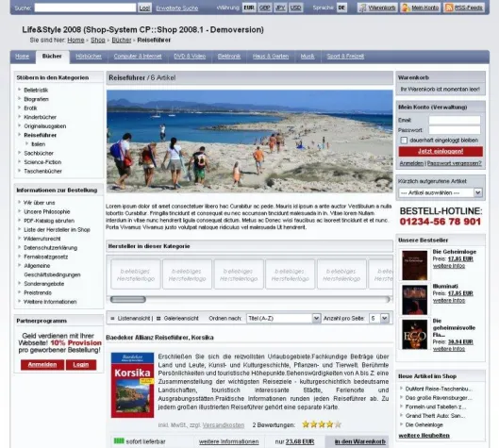Open the Musik tab
Image resolution: width=499 pixels, height=448 pixels.
coord(308,57)
